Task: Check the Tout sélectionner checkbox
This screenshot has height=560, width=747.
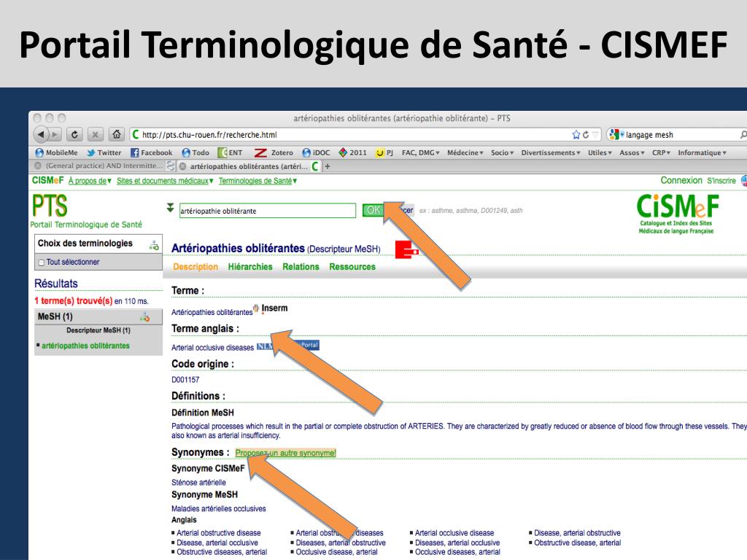Action: point(42,262)
